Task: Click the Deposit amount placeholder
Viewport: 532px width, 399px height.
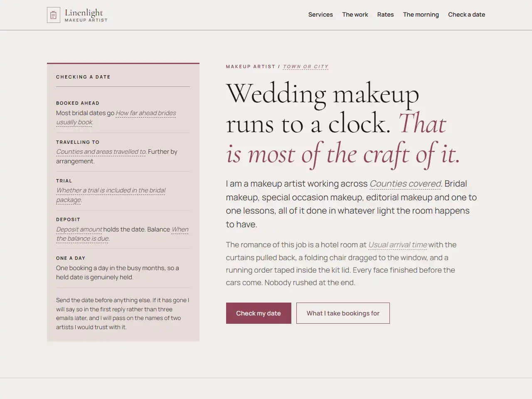Action: 79,229
